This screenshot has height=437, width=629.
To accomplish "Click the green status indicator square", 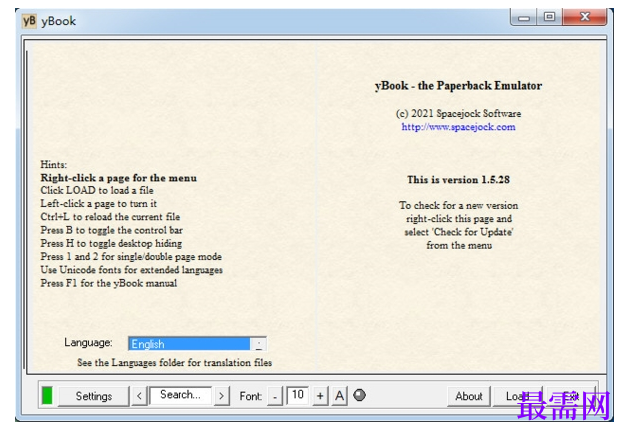I will coord(47,396).
